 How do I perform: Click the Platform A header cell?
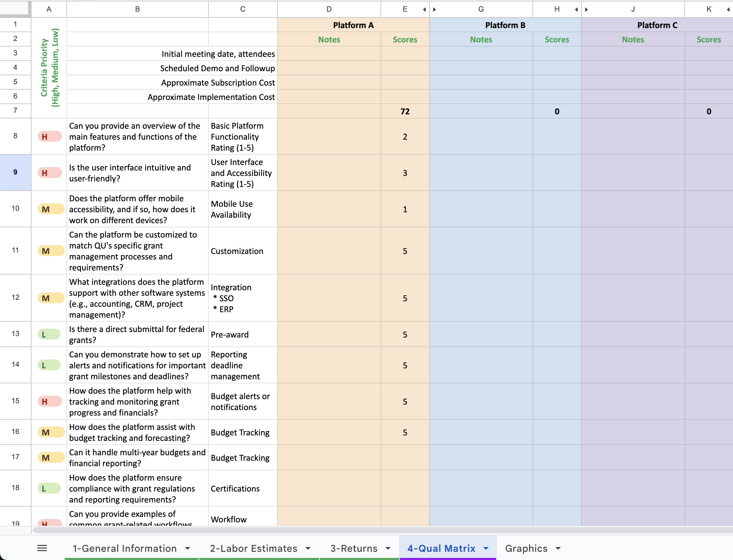click(353, 25)
